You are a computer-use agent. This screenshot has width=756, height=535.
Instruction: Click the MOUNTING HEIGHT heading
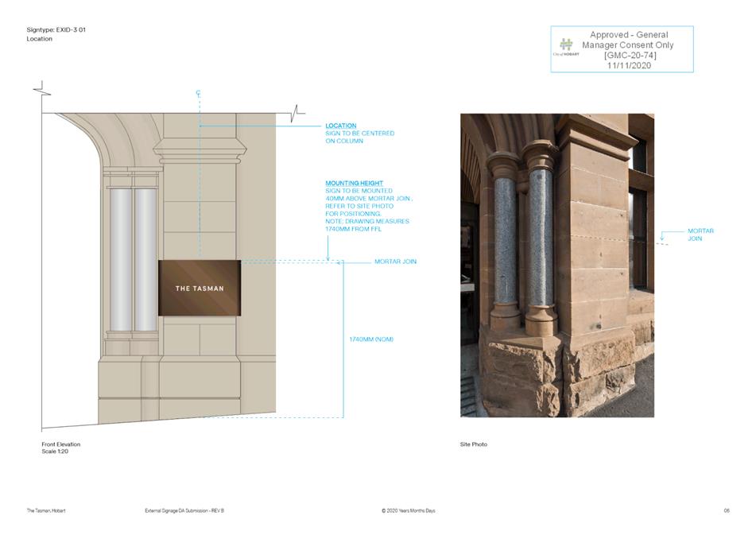coord(355,183)
